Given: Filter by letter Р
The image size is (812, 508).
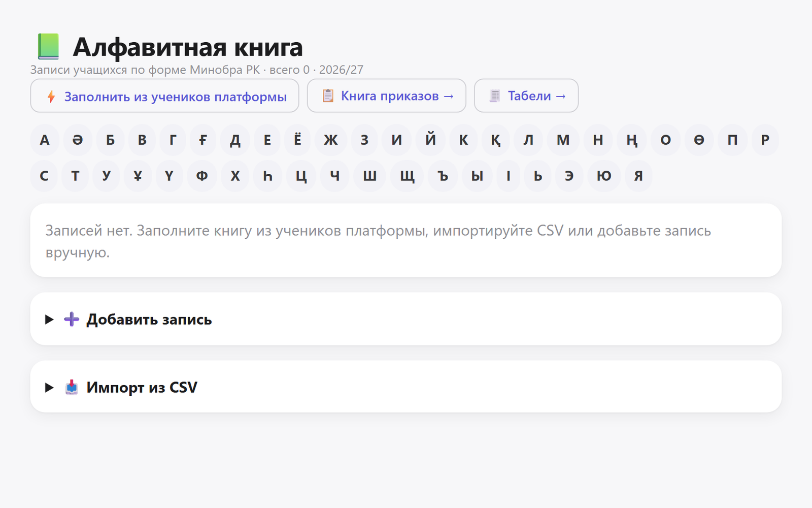Looking at the screenshot, I should click(765, 140).
